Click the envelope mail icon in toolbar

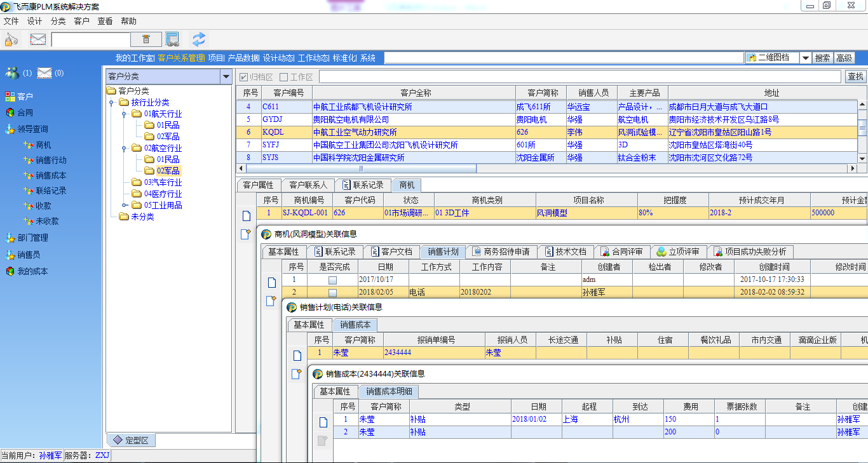pos(38,39)
